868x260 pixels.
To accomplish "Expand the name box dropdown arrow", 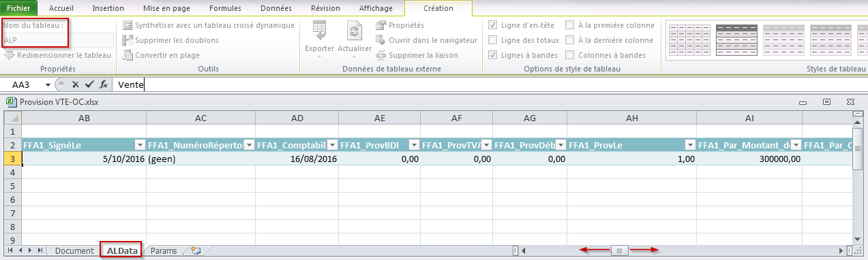I will point(48,84).
